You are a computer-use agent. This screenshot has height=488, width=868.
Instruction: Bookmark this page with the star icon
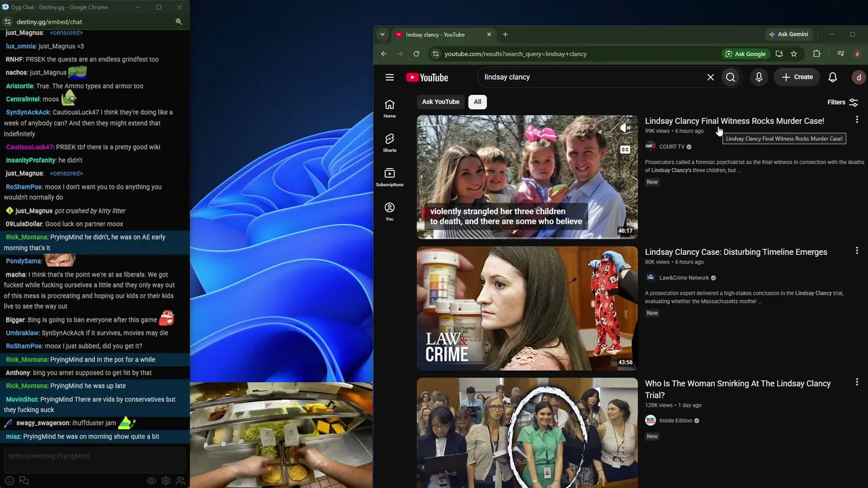[793, 54]
